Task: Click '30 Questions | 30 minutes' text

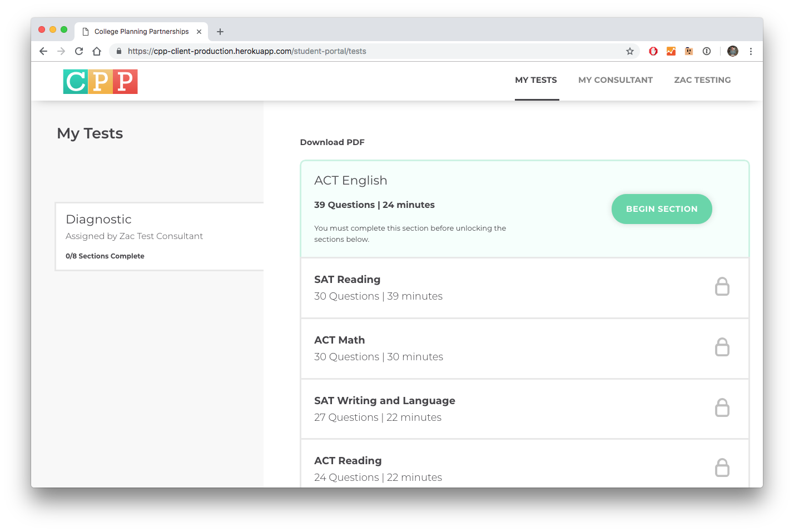Action: click(378, 357)
